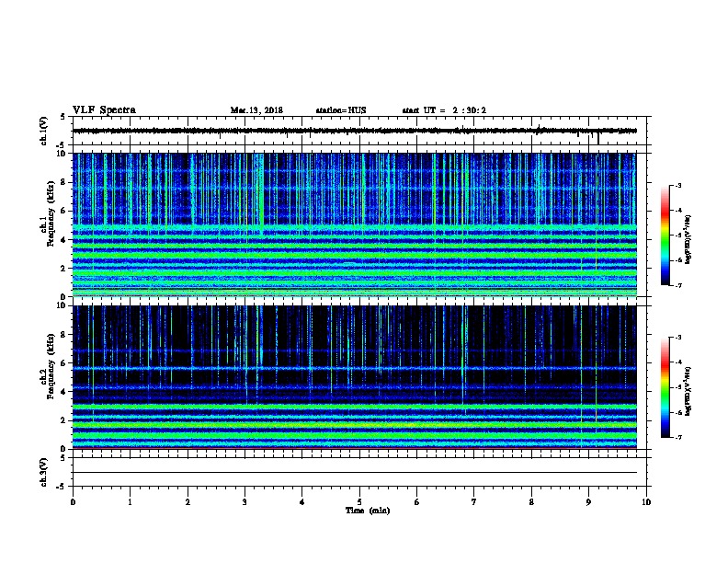728x563 pixels.
Task: Click the ch.2 'Frequency (kHz)' axis label
Action: [51, 366]
